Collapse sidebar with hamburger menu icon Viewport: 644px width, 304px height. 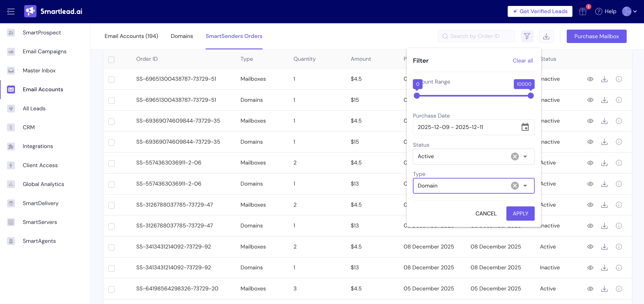11,11
